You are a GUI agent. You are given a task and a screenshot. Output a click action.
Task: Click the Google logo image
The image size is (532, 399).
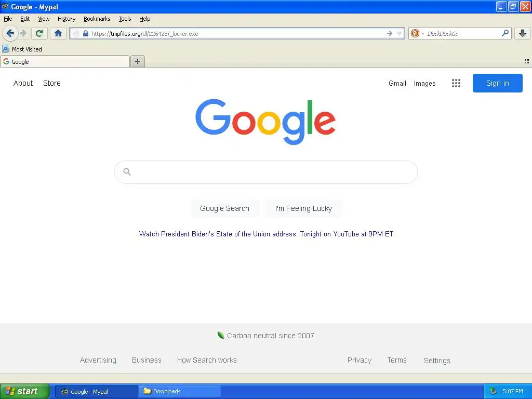(x=265, y=122)
